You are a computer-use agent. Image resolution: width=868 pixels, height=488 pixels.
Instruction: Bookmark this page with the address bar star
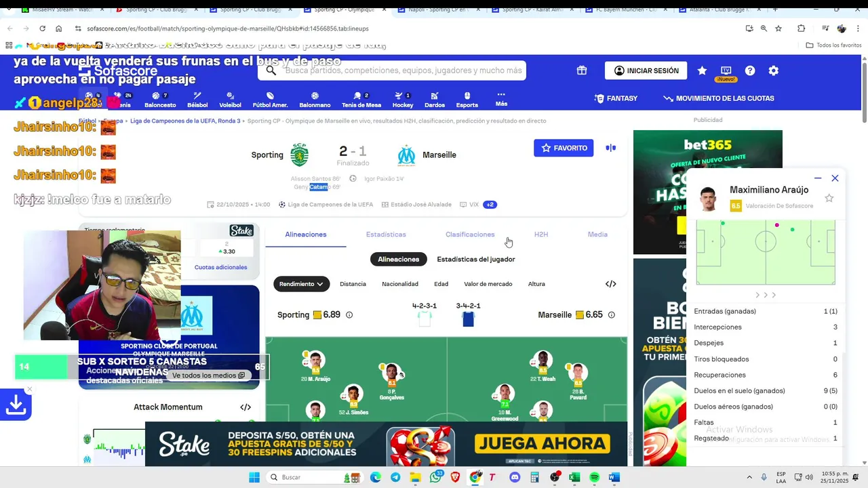[x=778, y=28]
